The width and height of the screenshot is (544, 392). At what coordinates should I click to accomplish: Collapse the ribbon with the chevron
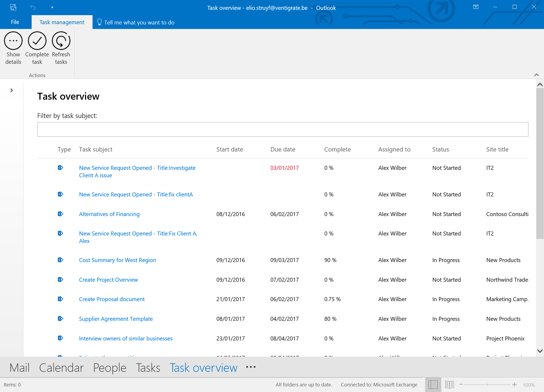pos(536,75)
